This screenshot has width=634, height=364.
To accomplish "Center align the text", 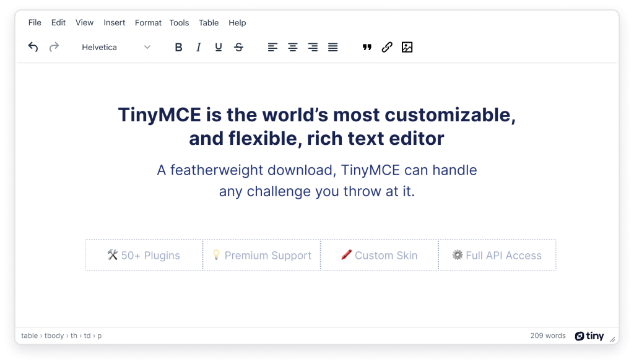I will (293, 47).
